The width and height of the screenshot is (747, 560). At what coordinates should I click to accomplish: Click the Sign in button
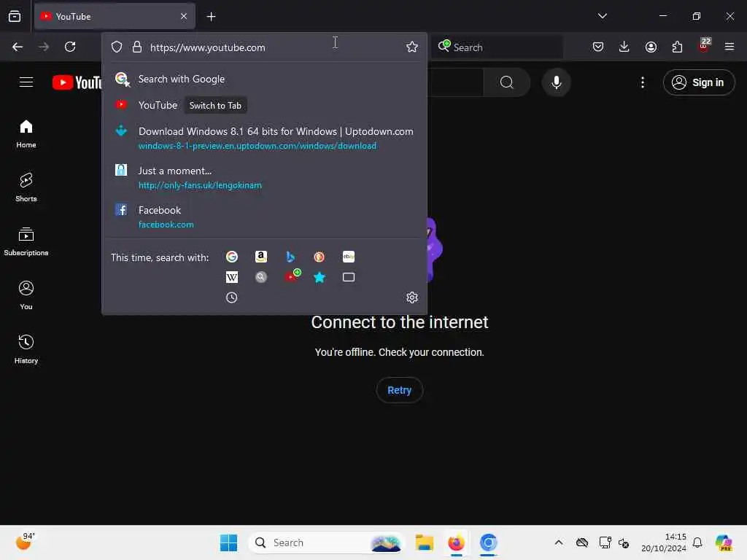coord(699,82)
